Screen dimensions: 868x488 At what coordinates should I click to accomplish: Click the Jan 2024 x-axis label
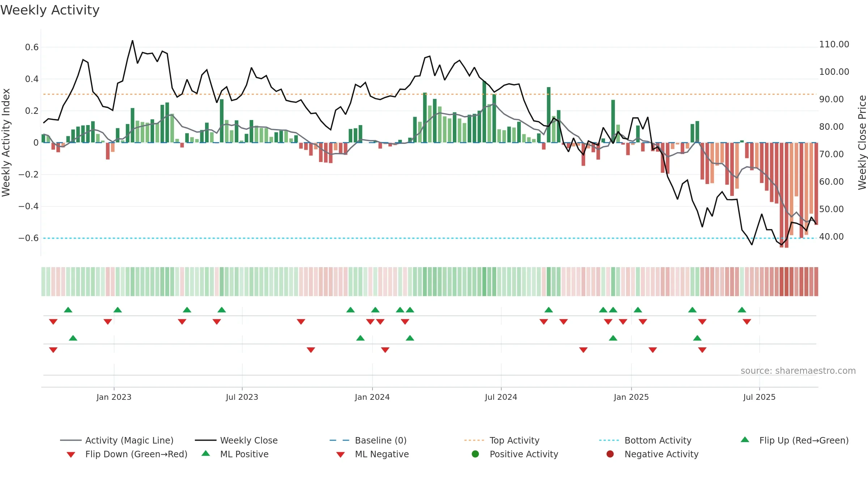372,397
